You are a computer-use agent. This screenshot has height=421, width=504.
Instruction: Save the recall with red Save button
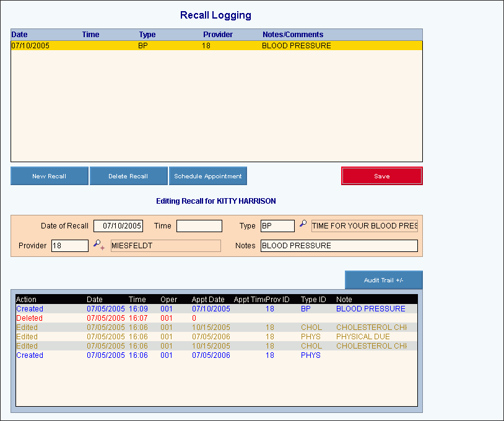click(381, 176)
